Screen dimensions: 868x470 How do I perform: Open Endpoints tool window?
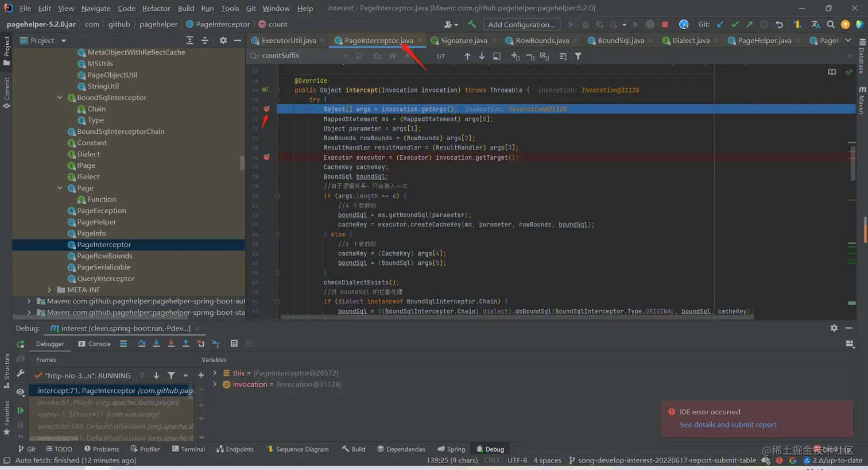tap(235, 449)
